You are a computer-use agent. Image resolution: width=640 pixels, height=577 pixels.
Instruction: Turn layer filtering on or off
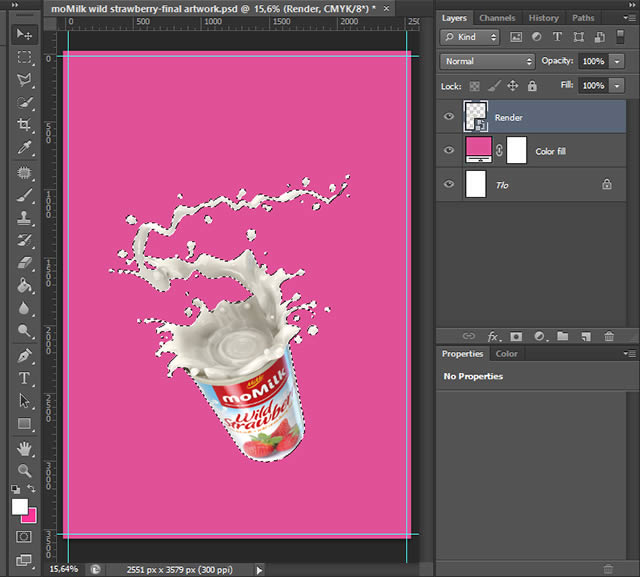(x=620, y=37)
